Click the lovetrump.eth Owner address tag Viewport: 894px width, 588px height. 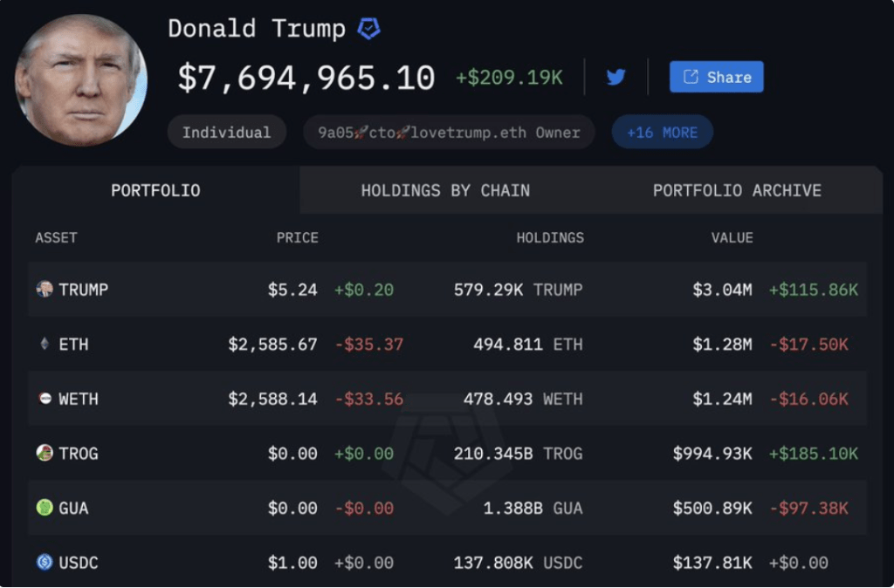[x=448, y=132]
